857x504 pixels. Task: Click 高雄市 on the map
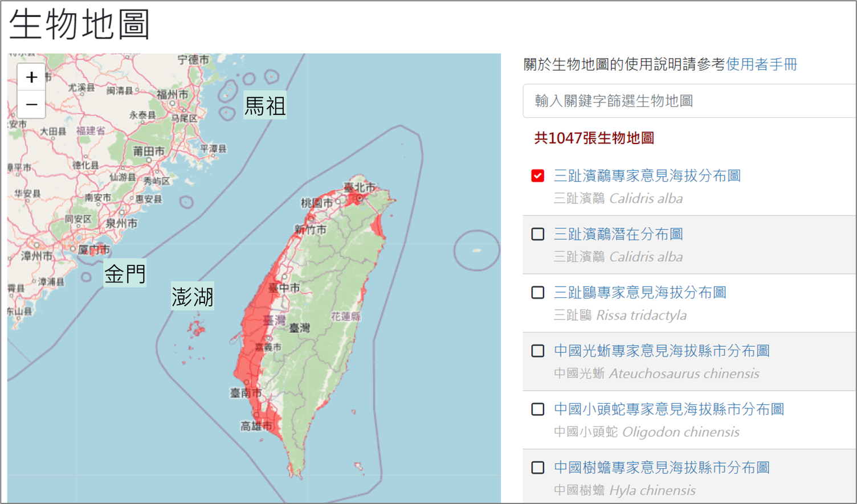point(256,426)
